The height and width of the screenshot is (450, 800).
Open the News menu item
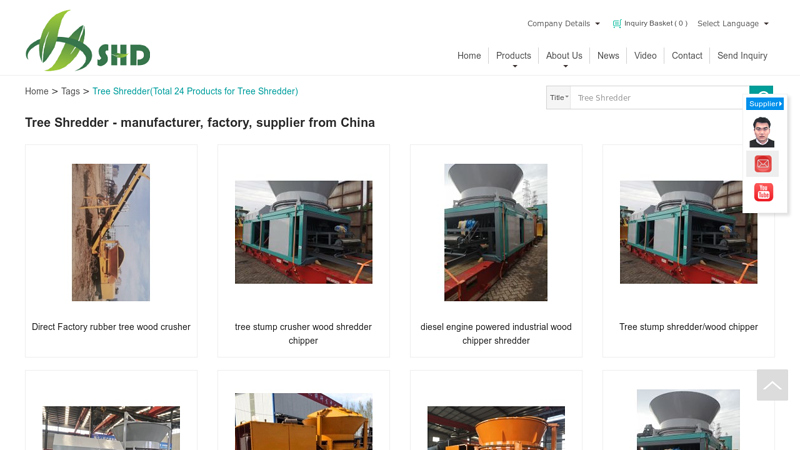[608, 56]
